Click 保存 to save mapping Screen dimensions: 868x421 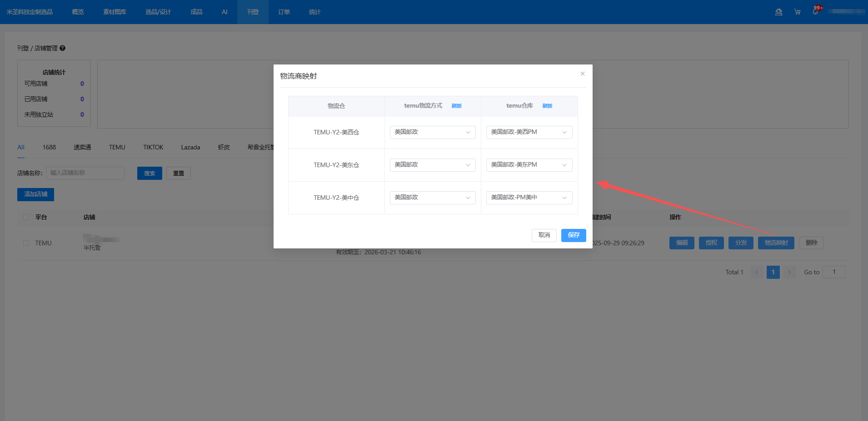pyautogui.click(x=573, y=235)
